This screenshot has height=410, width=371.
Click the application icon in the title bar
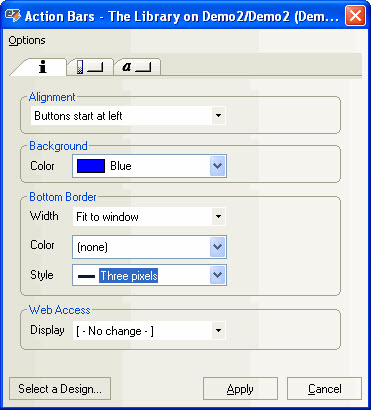click(x=13, y=15)
